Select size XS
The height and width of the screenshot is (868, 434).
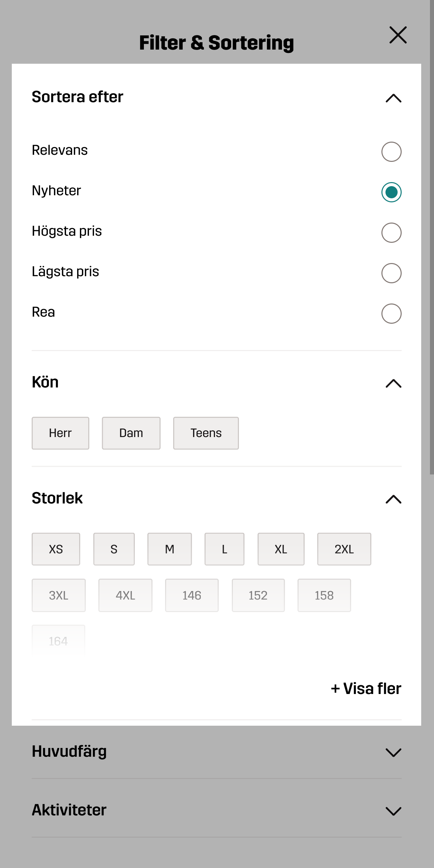coord(56,549)
